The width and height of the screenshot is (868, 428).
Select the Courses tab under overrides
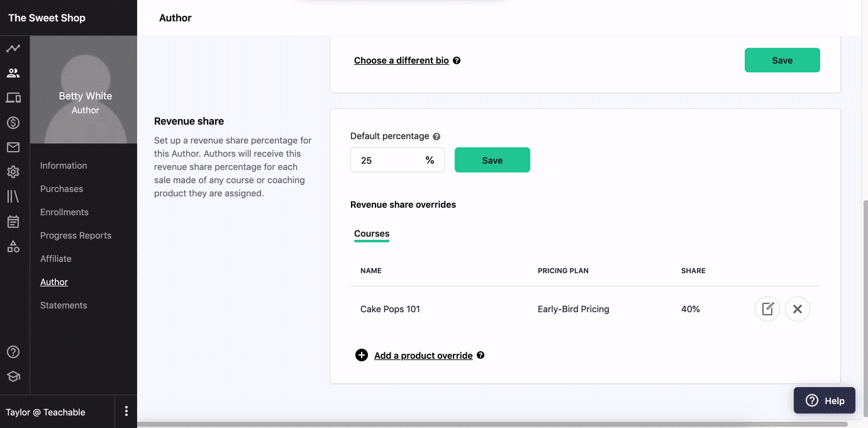pyautogui.click(x=372, y=234)
